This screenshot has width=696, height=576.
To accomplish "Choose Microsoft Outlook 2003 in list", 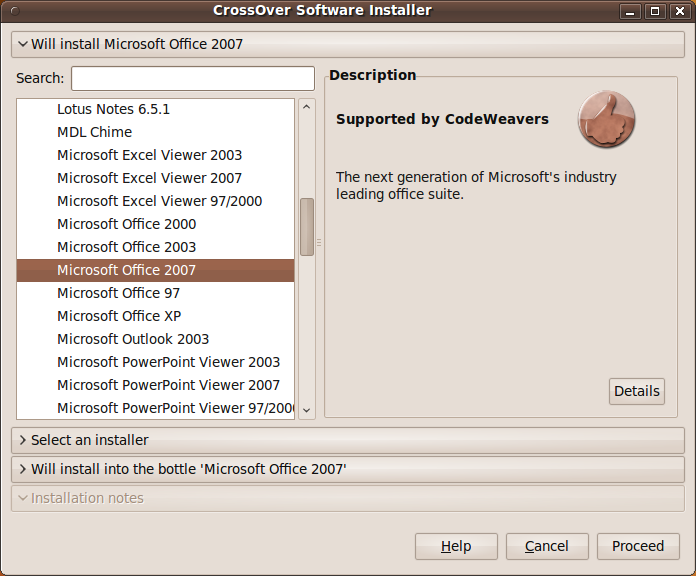I will [133, 339].
